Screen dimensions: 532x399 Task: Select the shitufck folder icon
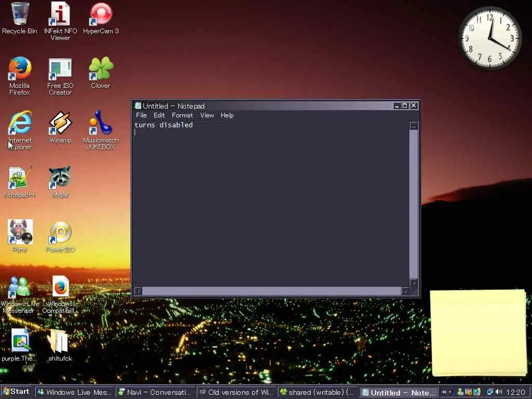(x=60, y=345)
